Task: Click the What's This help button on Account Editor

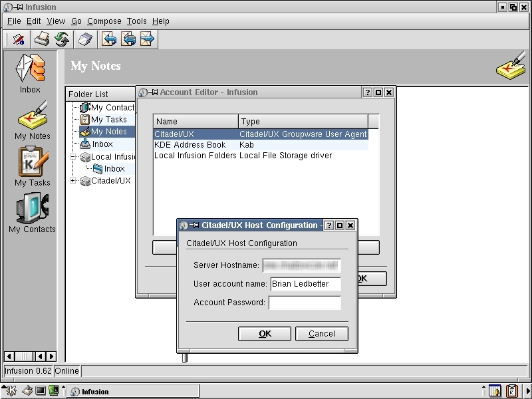Action: tap(368, 92)
